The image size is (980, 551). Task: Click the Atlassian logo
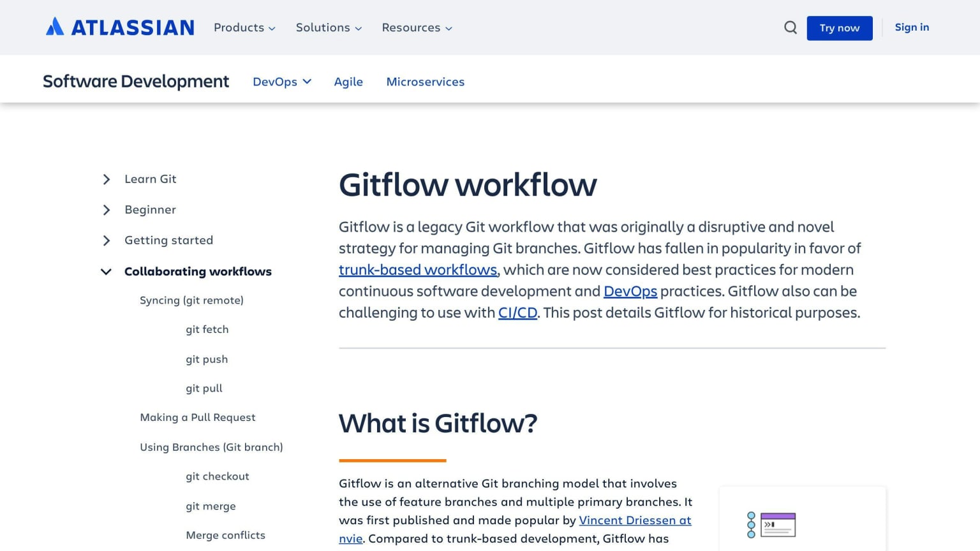pos(120,27)
